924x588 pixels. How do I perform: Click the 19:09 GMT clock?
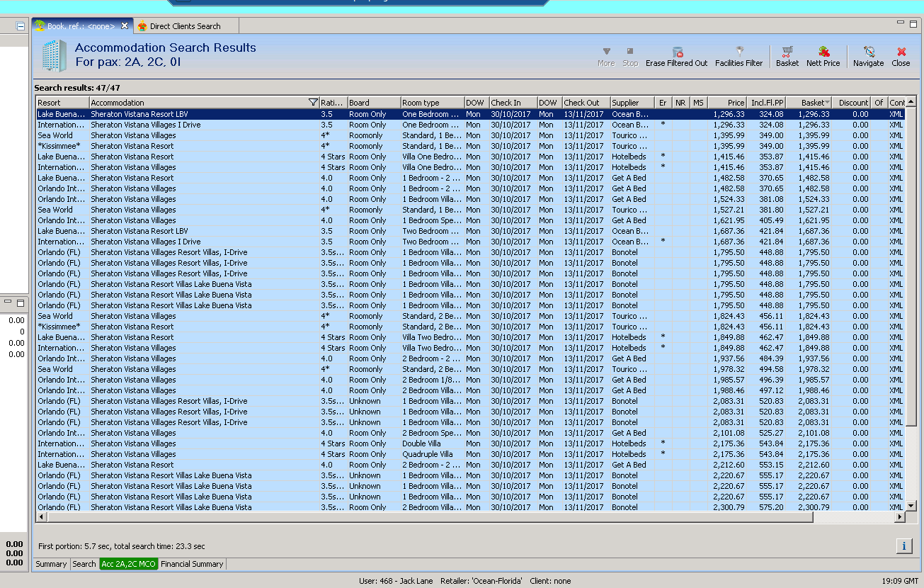point(901,581)
